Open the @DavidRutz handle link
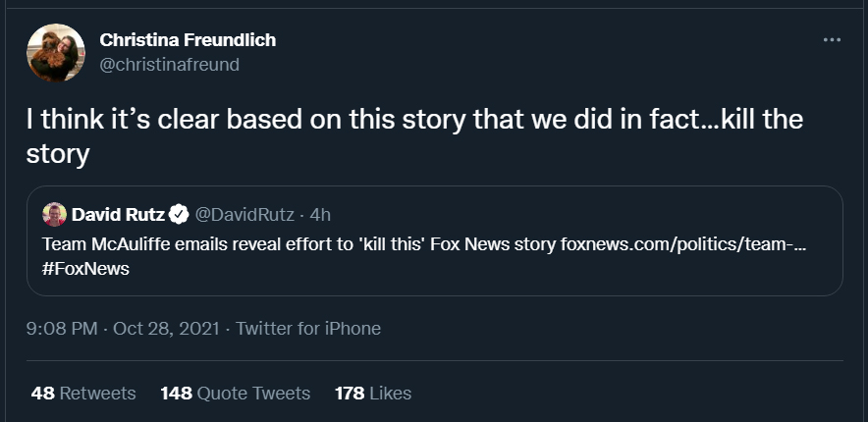 pos(244,215)
